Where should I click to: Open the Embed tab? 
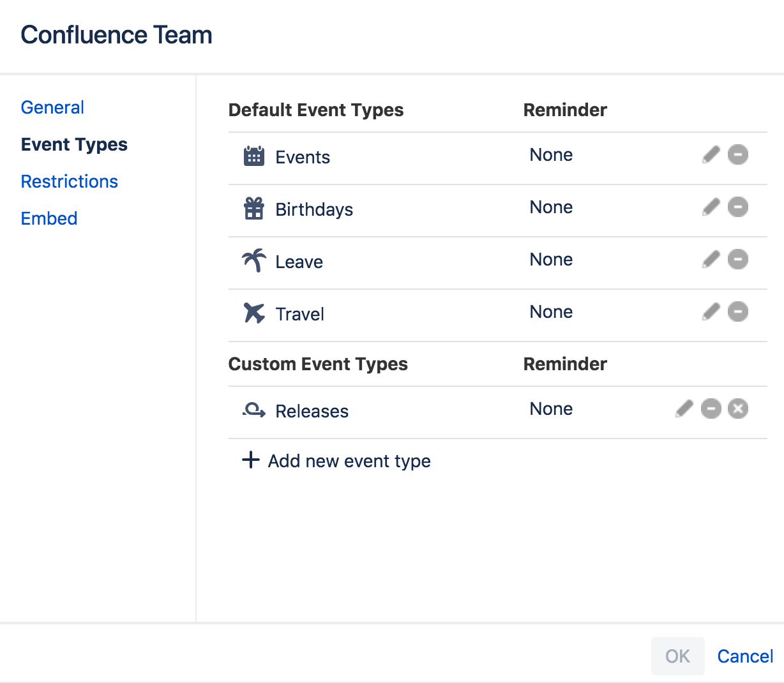point(49,218)
